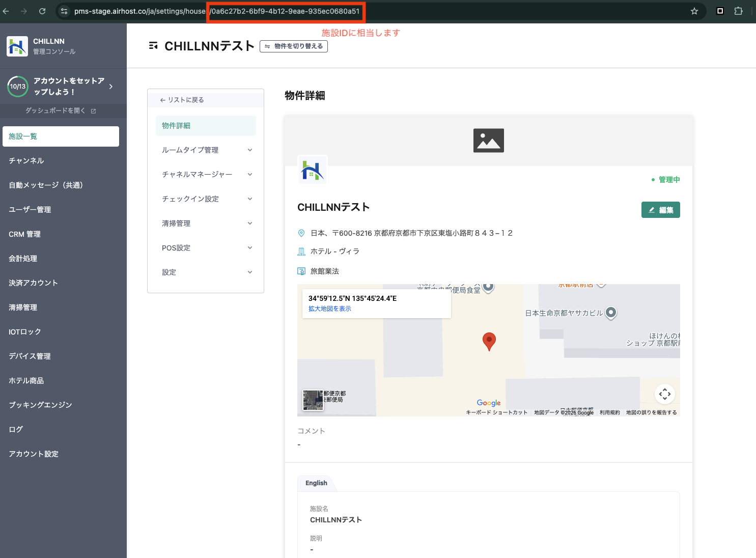The image size is (756, 558).
Task: Click the license icon beside 旅館業法
Action: [301, 271]
